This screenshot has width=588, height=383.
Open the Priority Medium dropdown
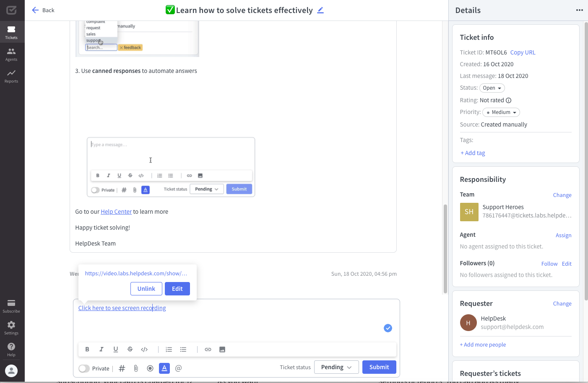(501, 112)
